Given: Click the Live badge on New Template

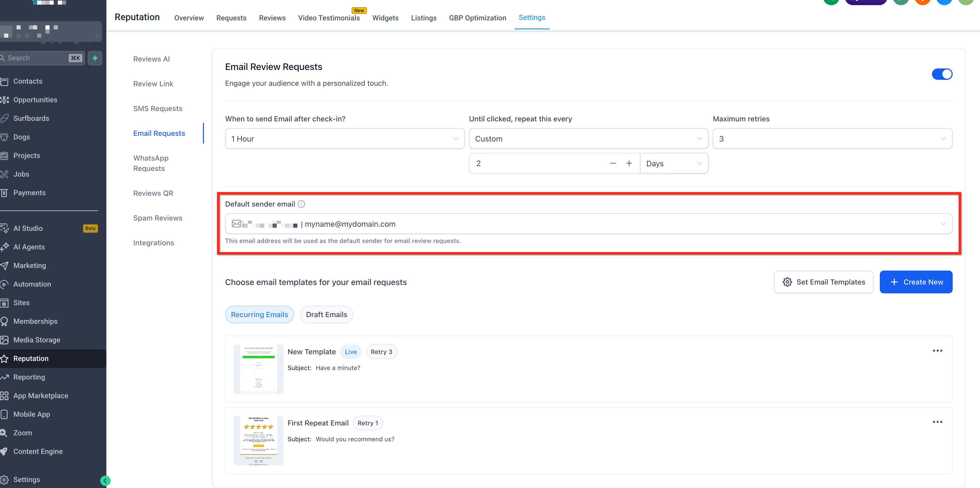Looking at the screenshot, I should [x=351, y=352].
